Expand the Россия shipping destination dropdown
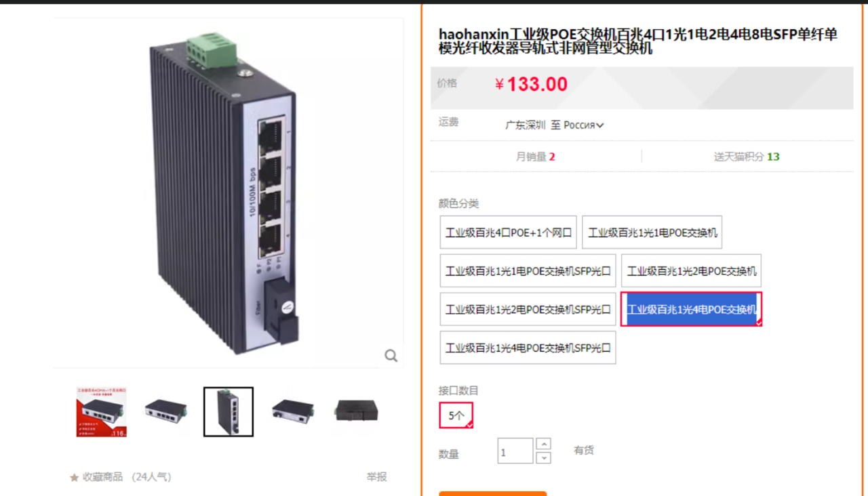Screen dimensions: 868x496 (x=583, y=125)
